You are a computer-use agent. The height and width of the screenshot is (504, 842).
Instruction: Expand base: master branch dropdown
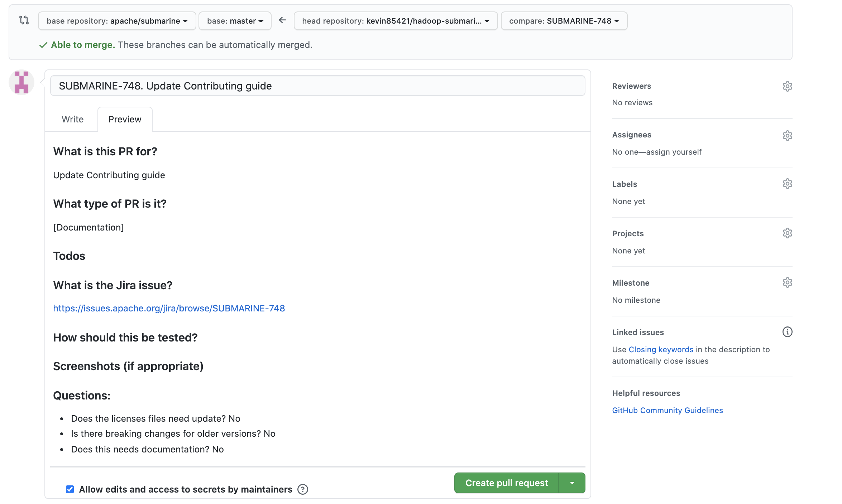point(235,21)
